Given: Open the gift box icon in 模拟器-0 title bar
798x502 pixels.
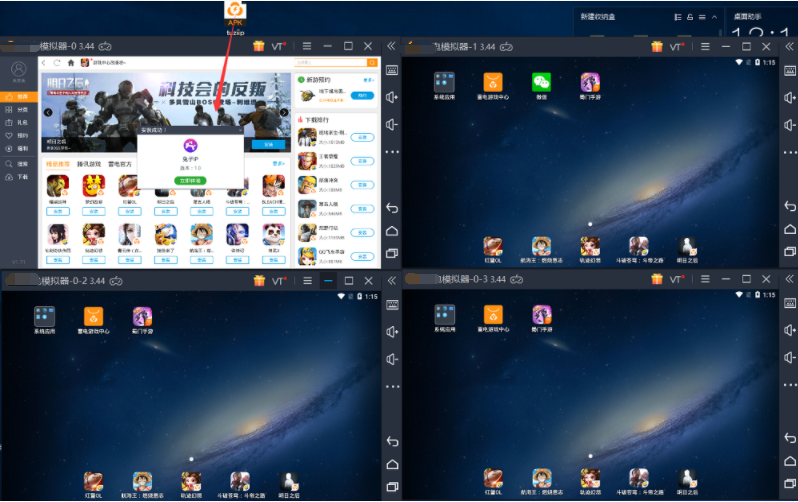Looking at the screenshot, I should point(259,46).
